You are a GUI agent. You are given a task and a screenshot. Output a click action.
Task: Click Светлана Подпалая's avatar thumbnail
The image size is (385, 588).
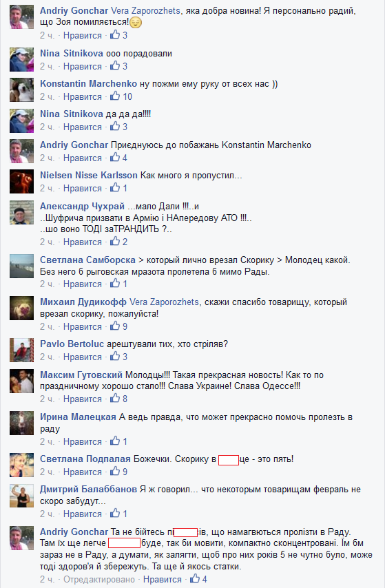coord(22,465)
